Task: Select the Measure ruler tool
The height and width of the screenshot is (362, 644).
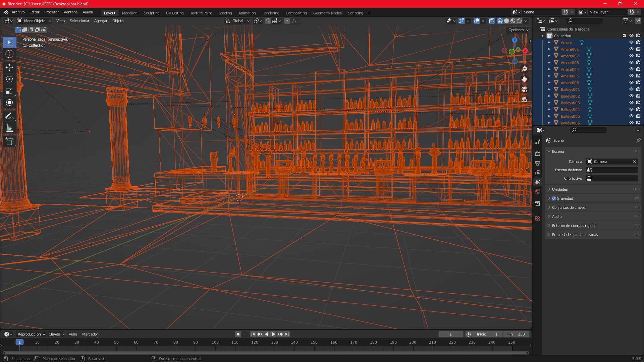Action: click(x=9, y=128)
